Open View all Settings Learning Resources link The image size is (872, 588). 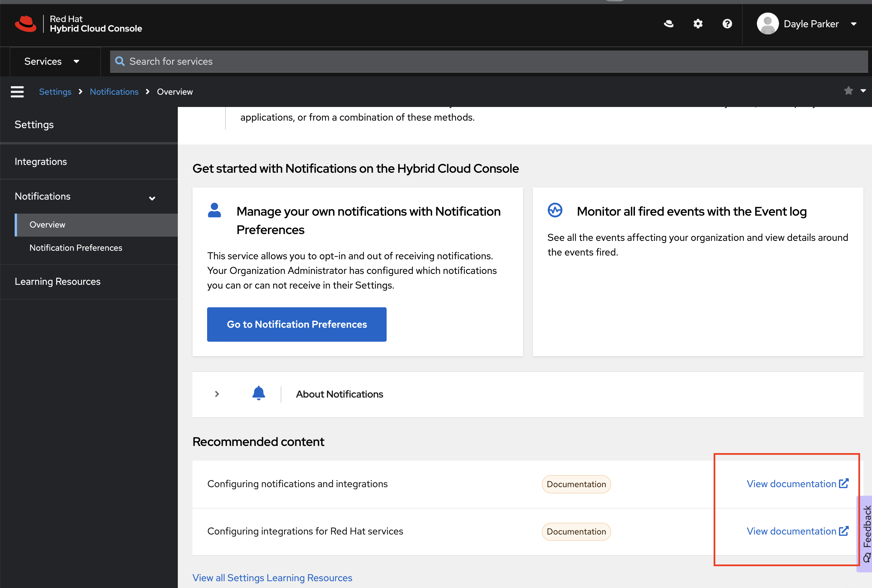272,577
